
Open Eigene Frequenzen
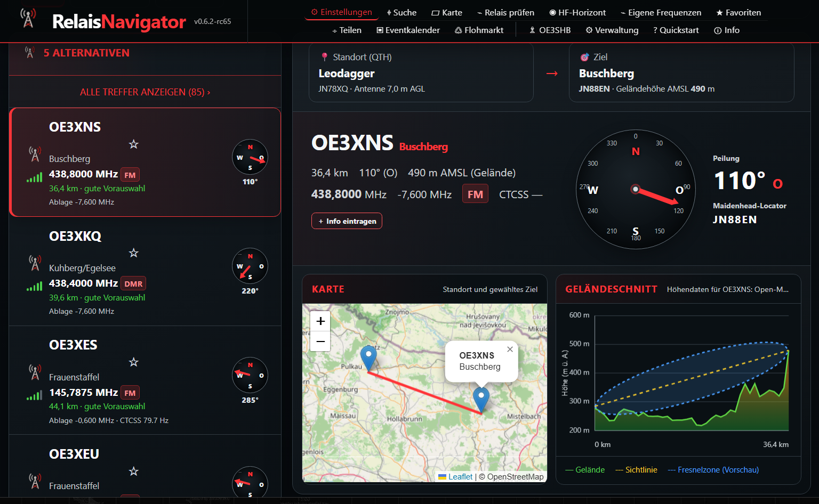click(x=661, y=12)
